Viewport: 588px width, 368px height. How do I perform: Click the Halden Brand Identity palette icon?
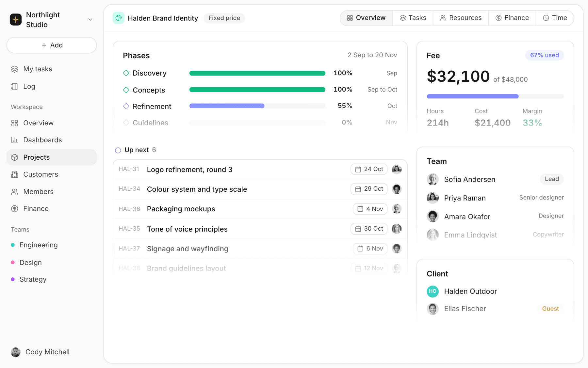coord(118,18)
